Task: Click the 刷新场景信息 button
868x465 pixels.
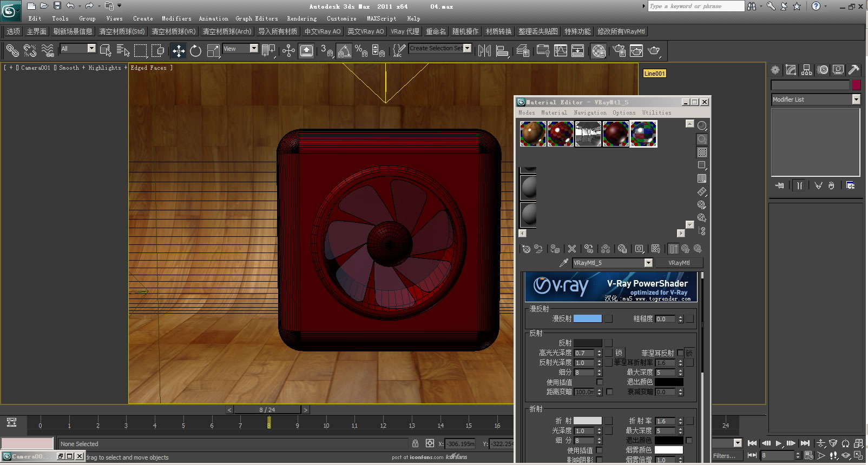Action: [73, 31]
